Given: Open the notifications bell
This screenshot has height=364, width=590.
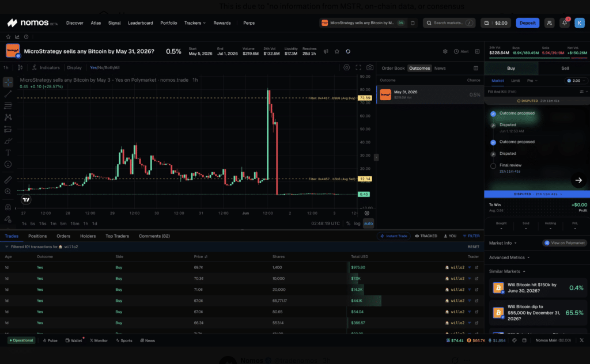Looking at the screenshot, I should (565, 23).
